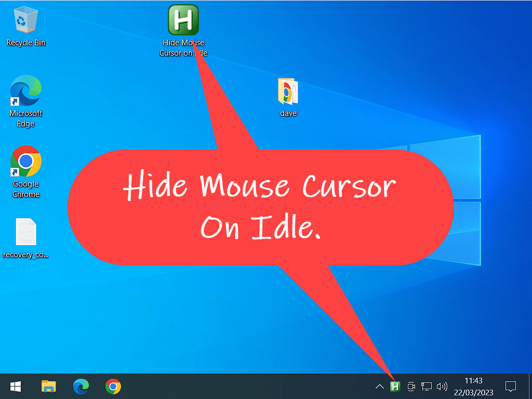The height and width of the screenshot is (399, 532).
Task: Select the recovery_co... text file icon
Action: point(25,232)
